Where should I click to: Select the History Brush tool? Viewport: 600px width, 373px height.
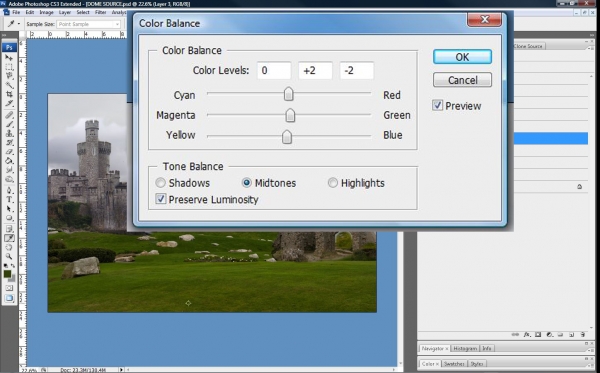pyautogui.click(x=9, y=143)
